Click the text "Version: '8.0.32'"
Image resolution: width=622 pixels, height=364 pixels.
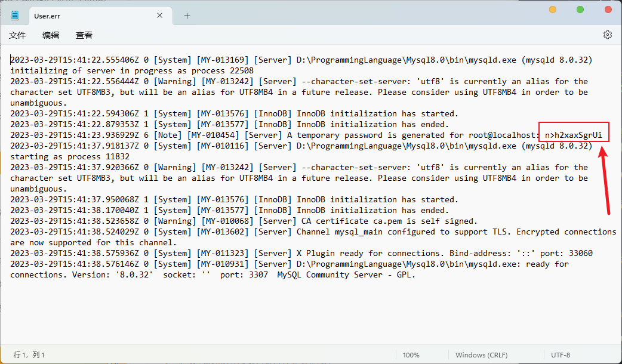[x=112, y=274]
